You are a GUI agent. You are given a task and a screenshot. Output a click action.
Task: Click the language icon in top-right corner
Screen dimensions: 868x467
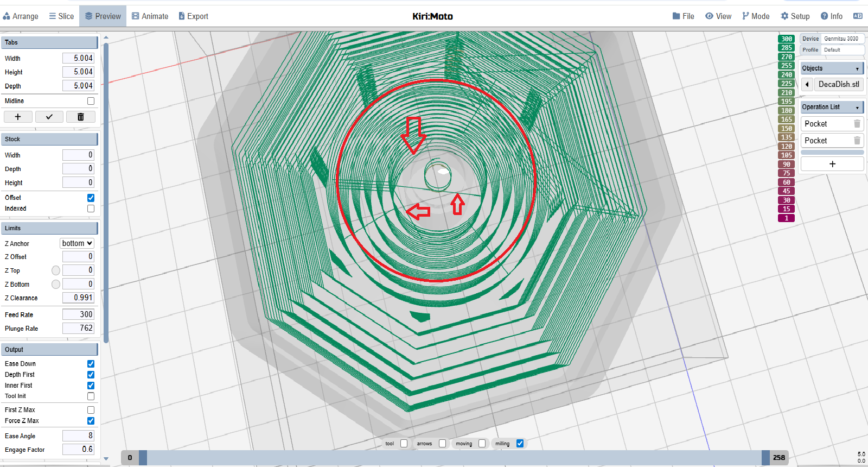pyautogui.click(x=858, y=16)
